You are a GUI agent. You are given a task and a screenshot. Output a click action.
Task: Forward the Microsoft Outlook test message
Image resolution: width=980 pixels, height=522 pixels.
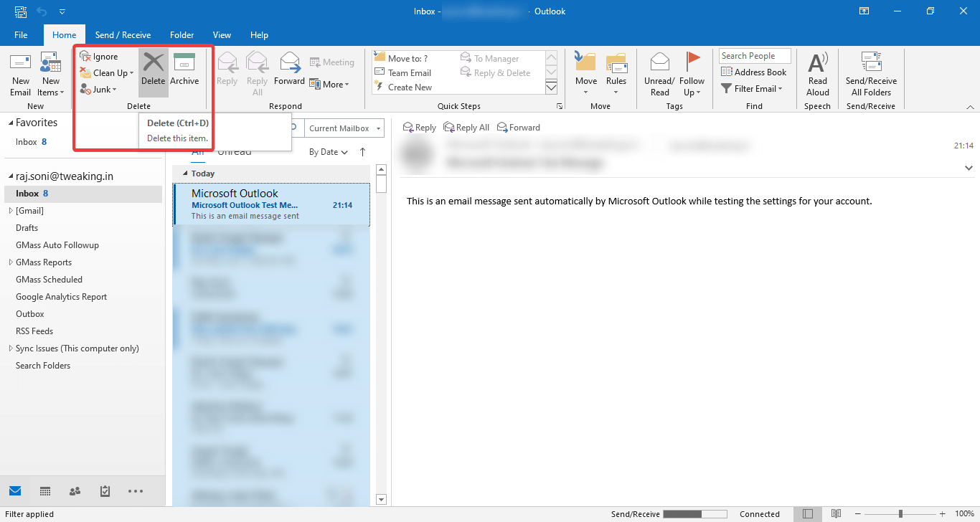click(518, 127)
